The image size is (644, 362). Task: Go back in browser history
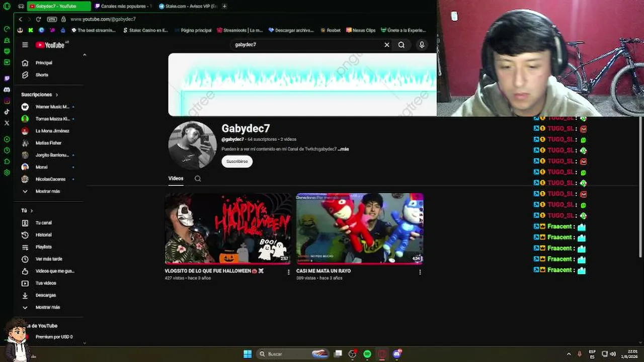point(20,19)
